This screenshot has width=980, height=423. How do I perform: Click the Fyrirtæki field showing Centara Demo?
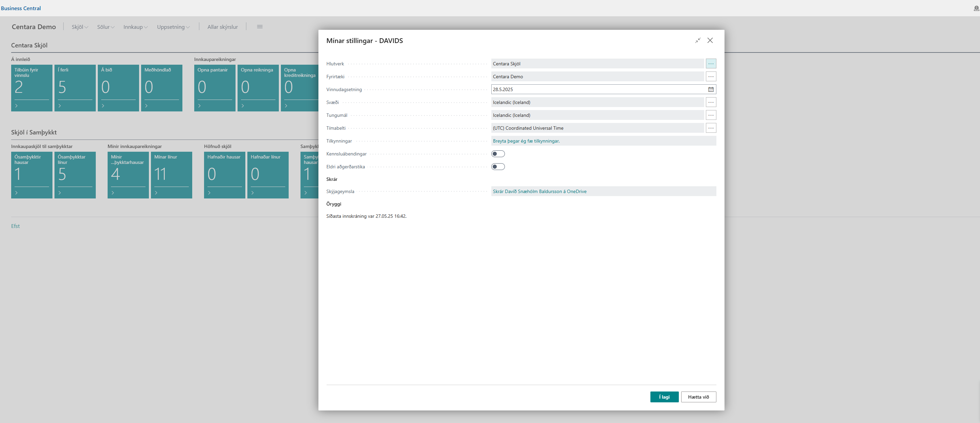click(x=597, y=77)
